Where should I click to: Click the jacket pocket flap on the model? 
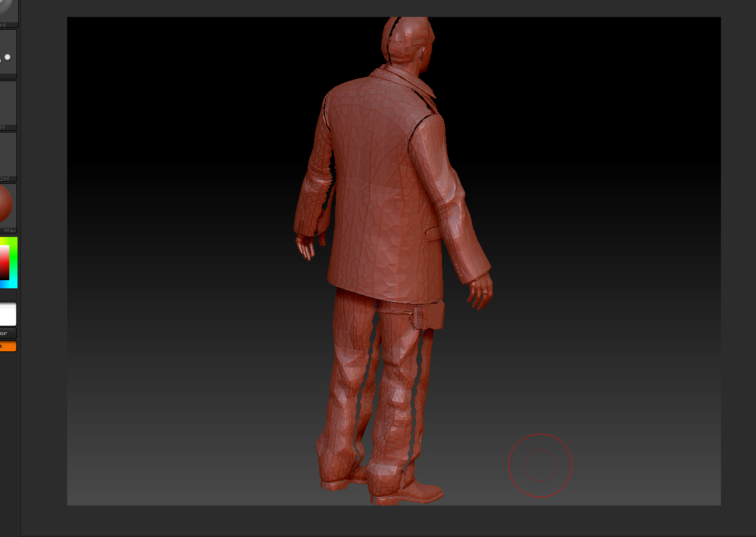click(434, 234)
